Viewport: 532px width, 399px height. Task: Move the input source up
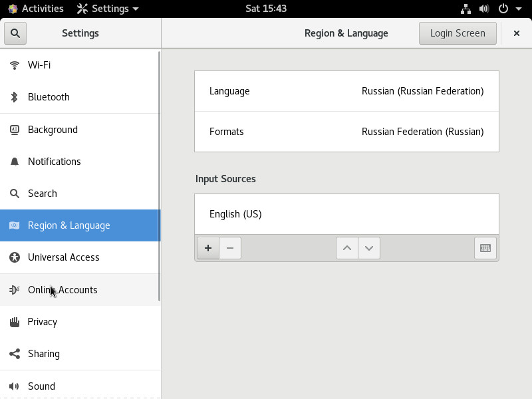coord(346,248)
